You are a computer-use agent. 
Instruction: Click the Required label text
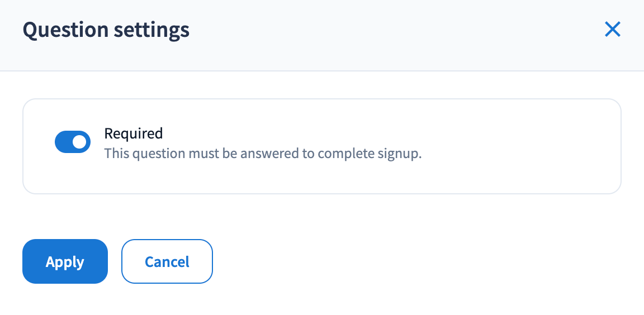click(134, 133)
